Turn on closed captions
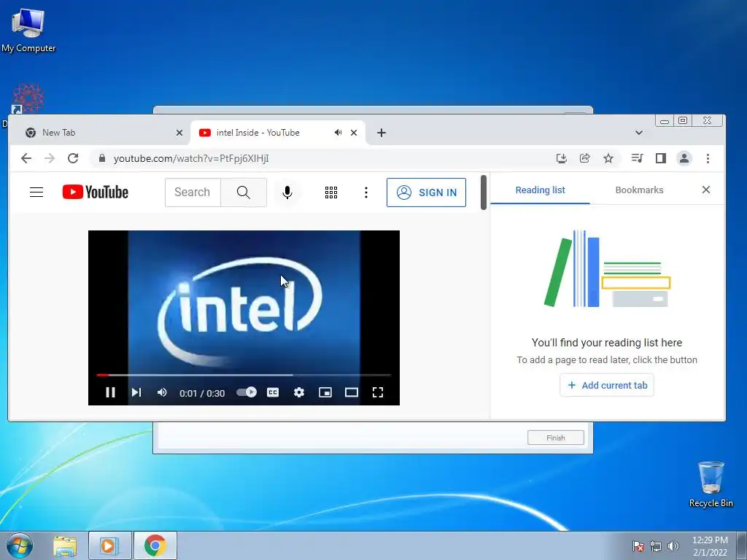Viewport: 747px width, 560px height. [x=273, y=392]
